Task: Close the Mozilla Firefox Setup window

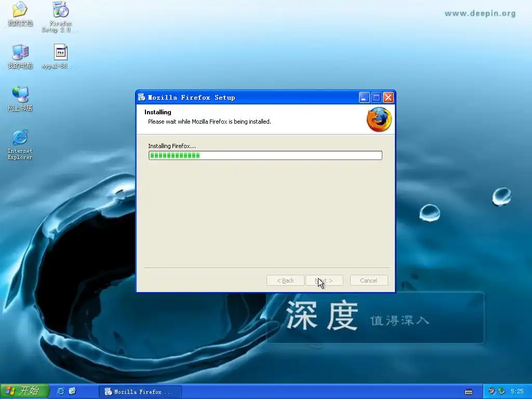Action: pyautogui.click(x=388, y=98)
